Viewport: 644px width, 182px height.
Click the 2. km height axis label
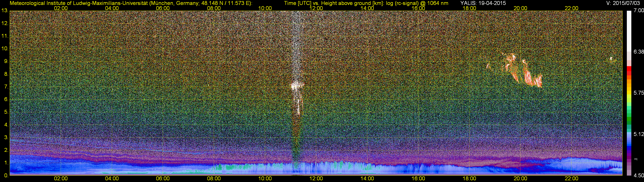(6, 150)
